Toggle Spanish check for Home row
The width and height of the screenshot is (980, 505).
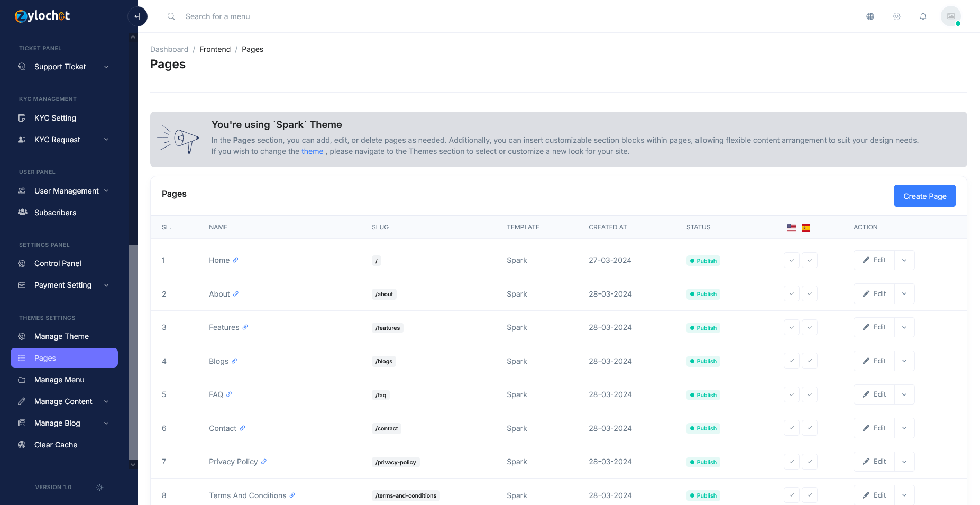(x=810, y=260)
